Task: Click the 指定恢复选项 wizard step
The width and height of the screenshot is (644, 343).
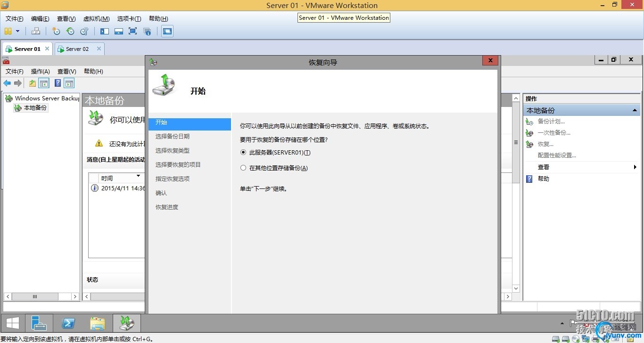Action: point(173,179)
